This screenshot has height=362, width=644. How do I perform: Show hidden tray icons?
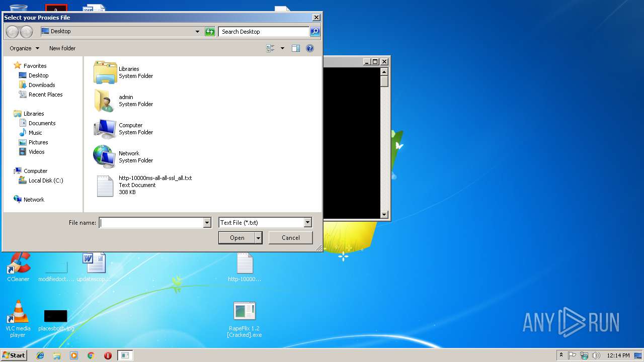pos(561,355)
